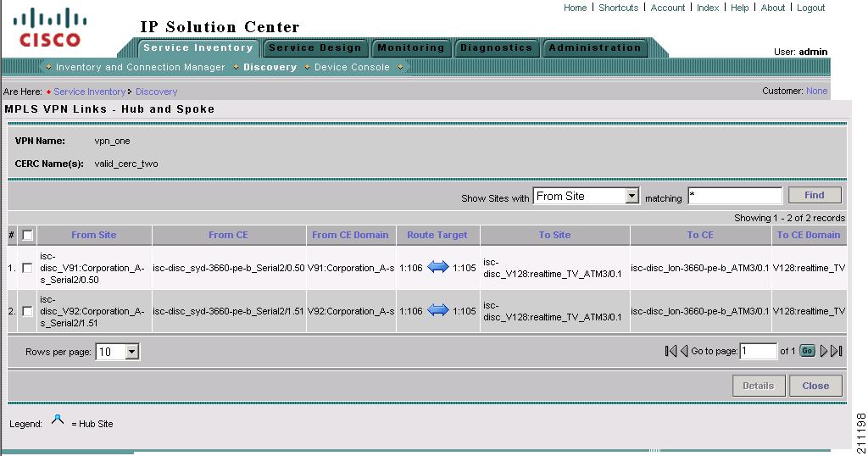Click the Close button

[x=815, y=386]
